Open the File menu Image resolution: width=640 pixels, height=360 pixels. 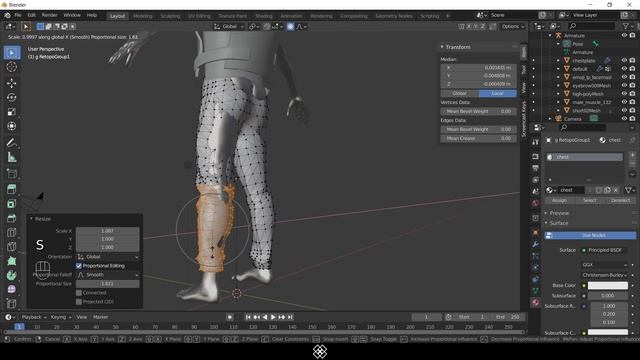pyautogui.click(x=18, y=15)
